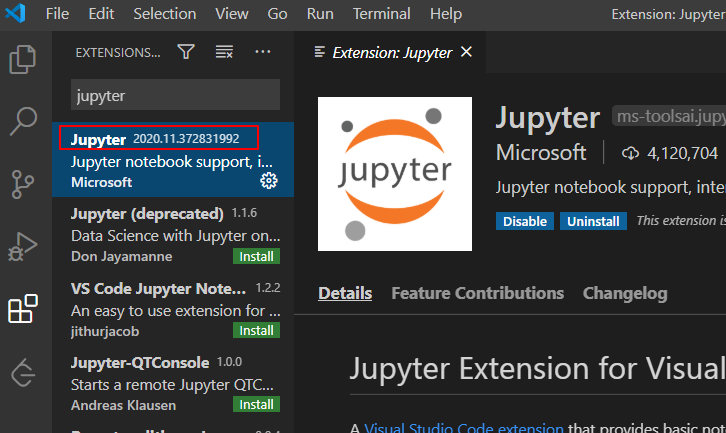Open the Run menu
This screenshot has height=433, width=726.
pos(320,14)
